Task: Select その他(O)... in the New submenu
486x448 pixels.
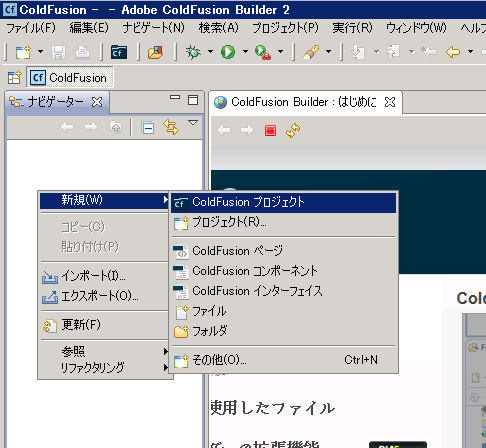Action: pyautogui.click(x=284, y=360)
